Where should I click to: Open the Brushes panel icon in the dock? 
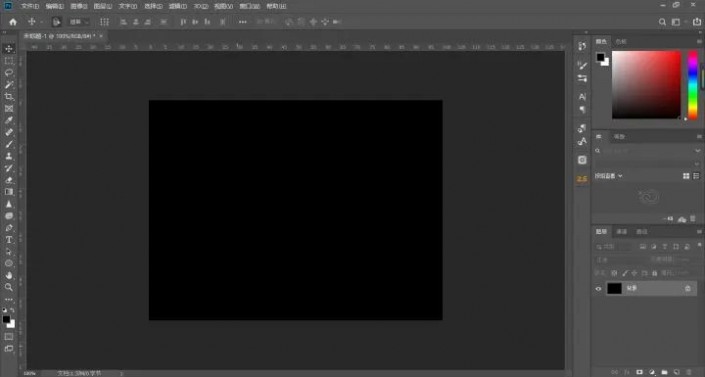point(582,65)
